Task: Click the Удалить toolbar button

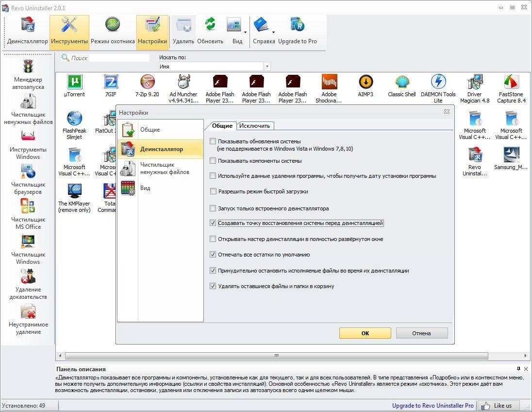Action: (x=183, y=32)
